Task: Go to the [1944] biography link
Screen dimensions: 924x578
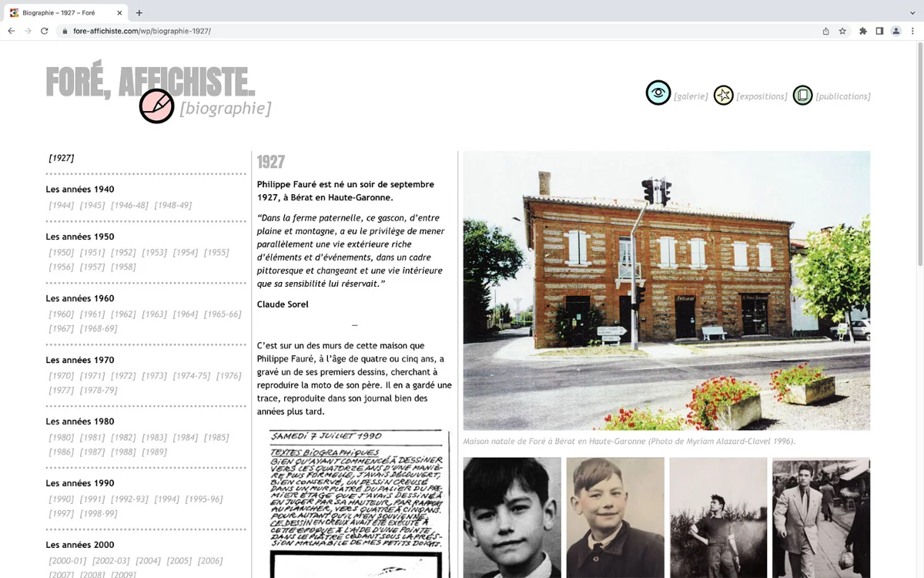Action: (62, 205)
